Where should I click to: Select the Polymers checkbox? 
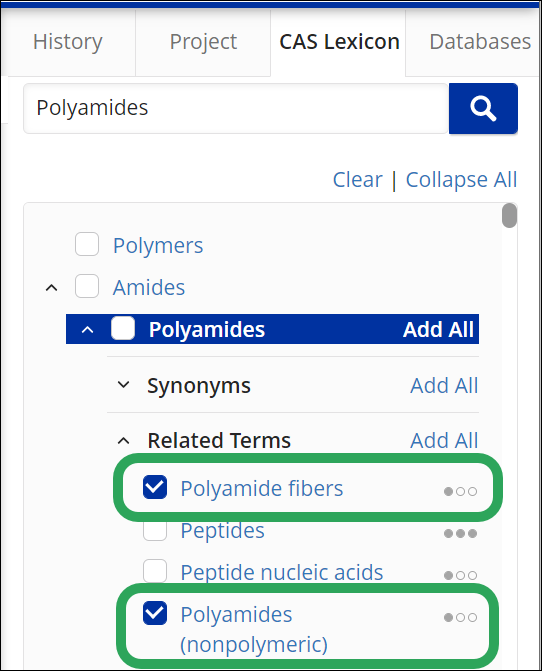pyautogui.click(x=87, y=244)
